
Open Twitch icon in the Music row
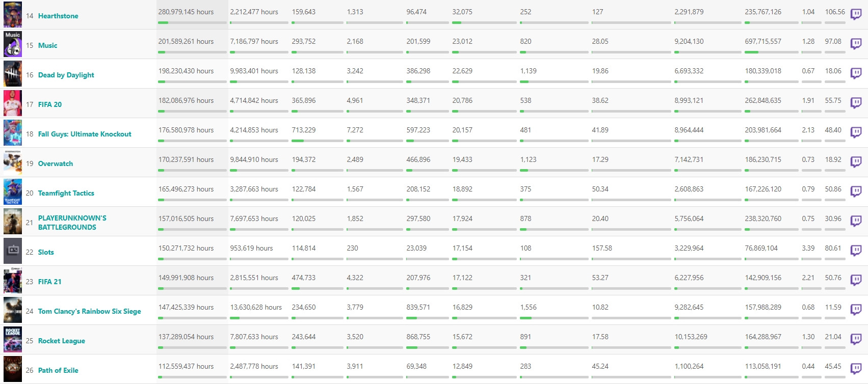click(856, 44)
